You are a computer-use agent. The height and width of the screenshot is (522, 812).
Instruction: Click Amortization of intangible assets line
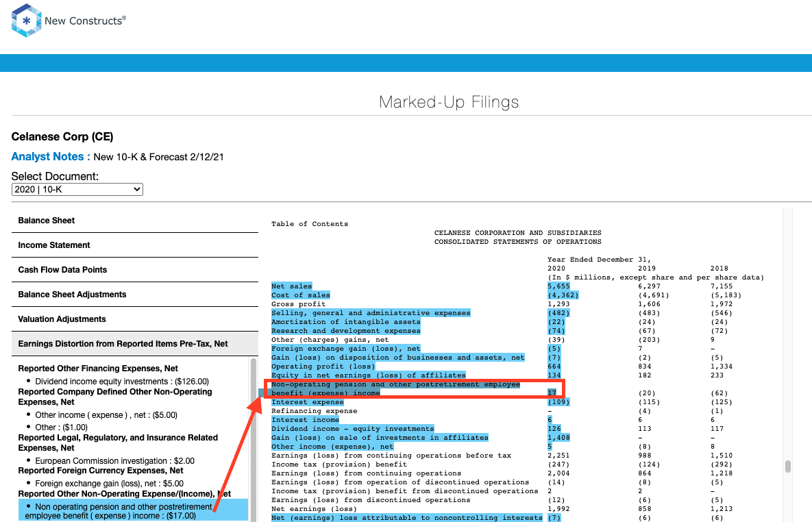click(x=346, y=321)
